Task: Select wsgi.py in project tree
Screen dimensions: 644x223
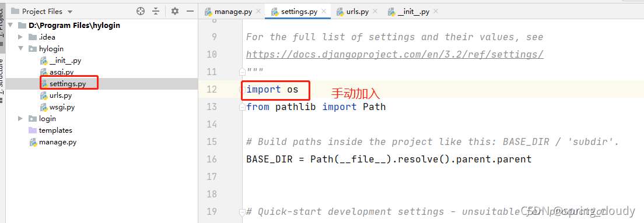Action: tap(62, 107)
